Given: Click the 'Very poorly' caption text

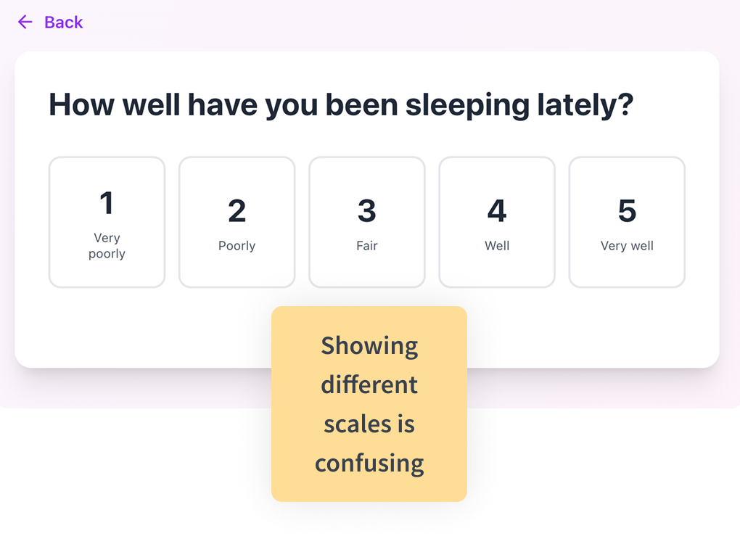Looking at the screenshot, I should tap(107, 246).
